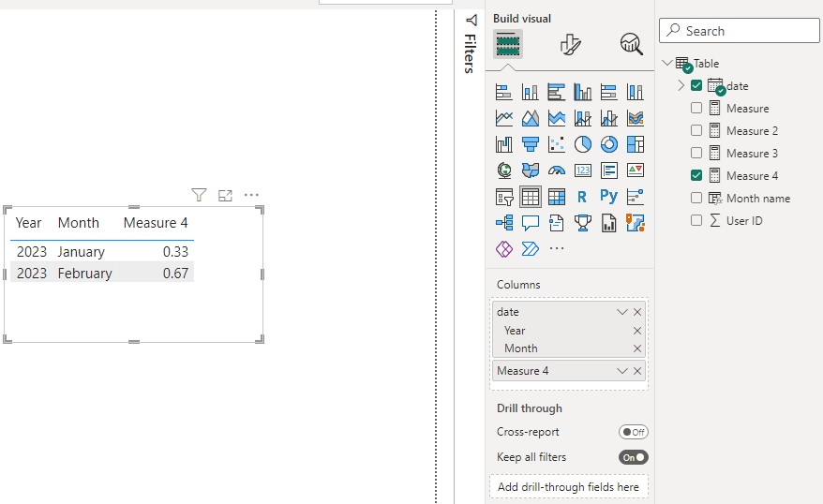Image resolution: width=823 pixels, height=504 pixels.
Task: Open the Format visual paintbrush tab
Action: (x=570, y=45)
